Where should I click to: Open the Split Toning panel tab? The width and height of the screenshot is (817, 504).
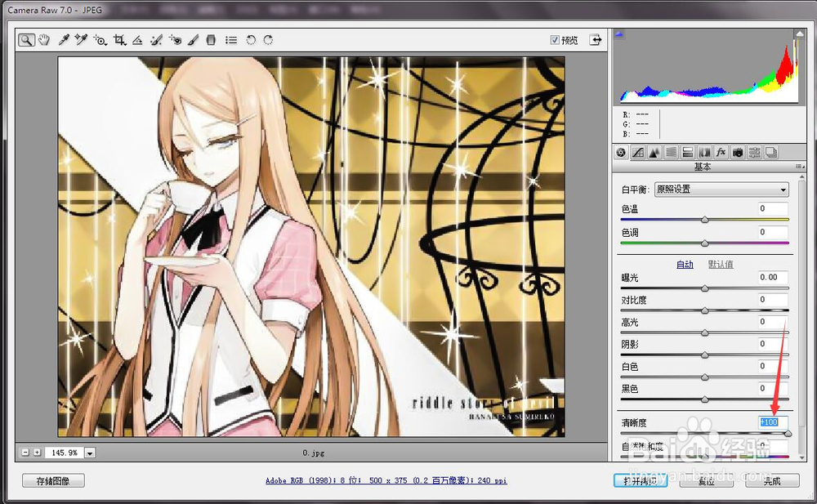pos(688,152)
